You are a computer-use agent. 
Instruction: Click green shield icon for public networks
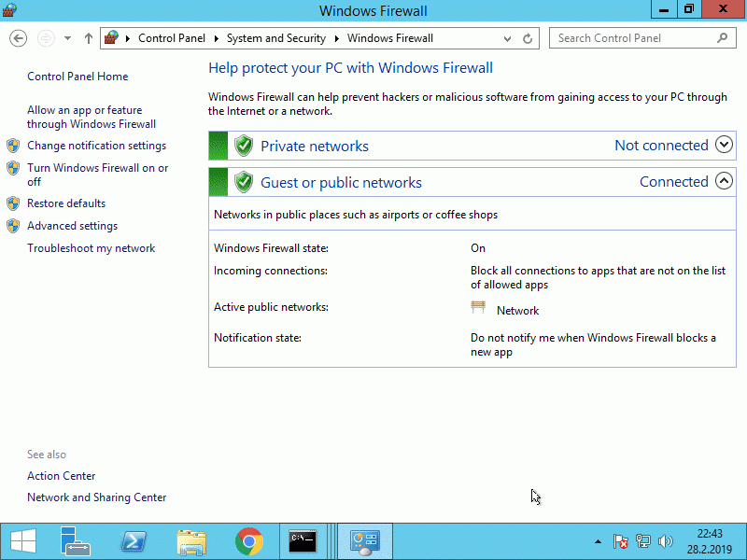pyautogui.click(x=244, y=182)
